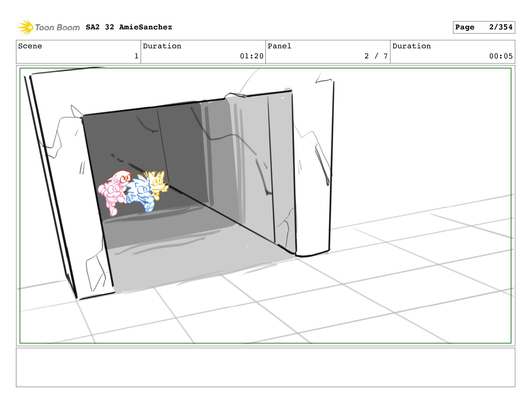This screenshot has height=411, width=532.
Task: Click the Toon Boom logo icon
Action: [x=25, y=27]
